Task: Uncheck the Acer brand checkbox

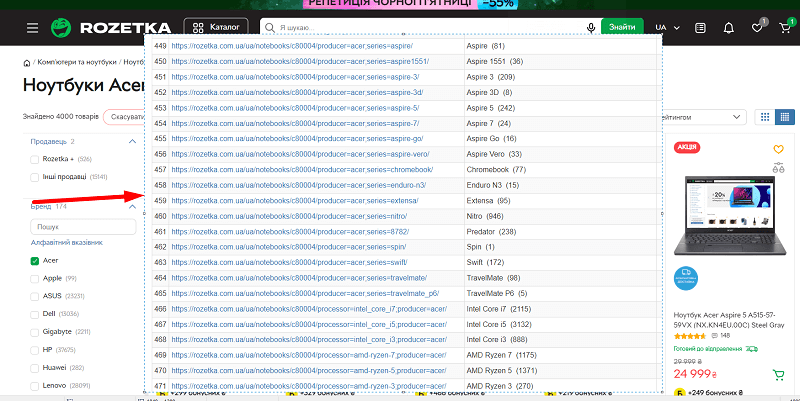Action: point(35,261)
